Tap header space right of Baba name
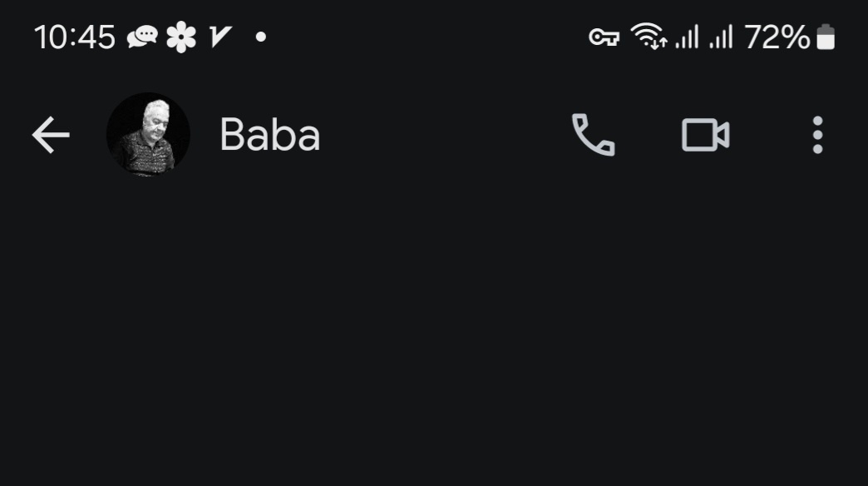 click(443, 135)
